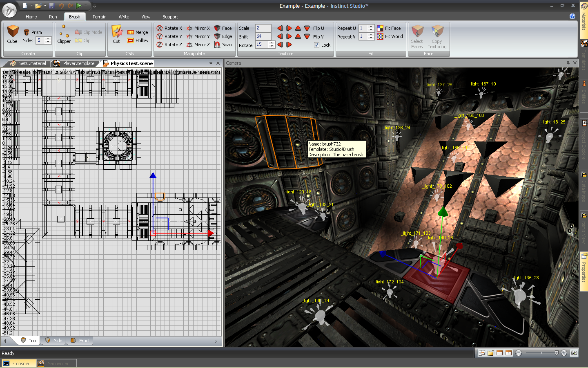Switch to SetC.material document tab

tap(29, 63)
